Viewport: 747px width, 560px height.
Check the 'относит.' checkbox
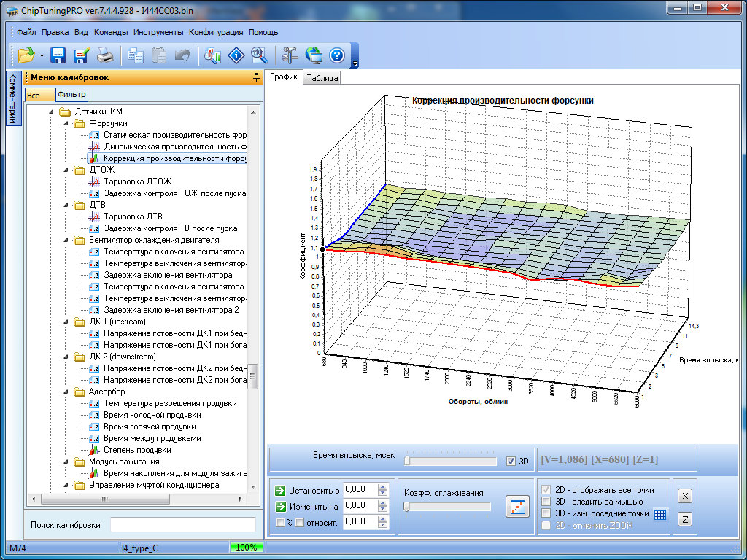299,521
